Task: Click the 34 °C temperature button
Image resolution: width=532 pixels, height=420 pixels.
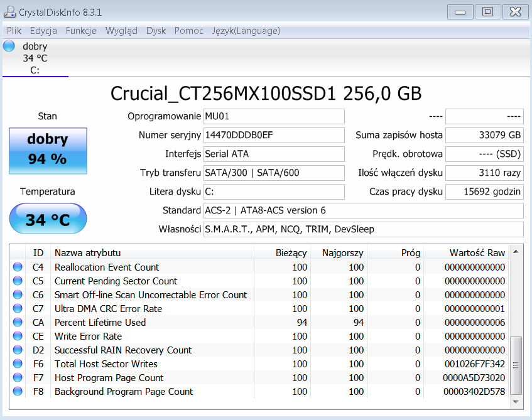Action: (48, 218)
